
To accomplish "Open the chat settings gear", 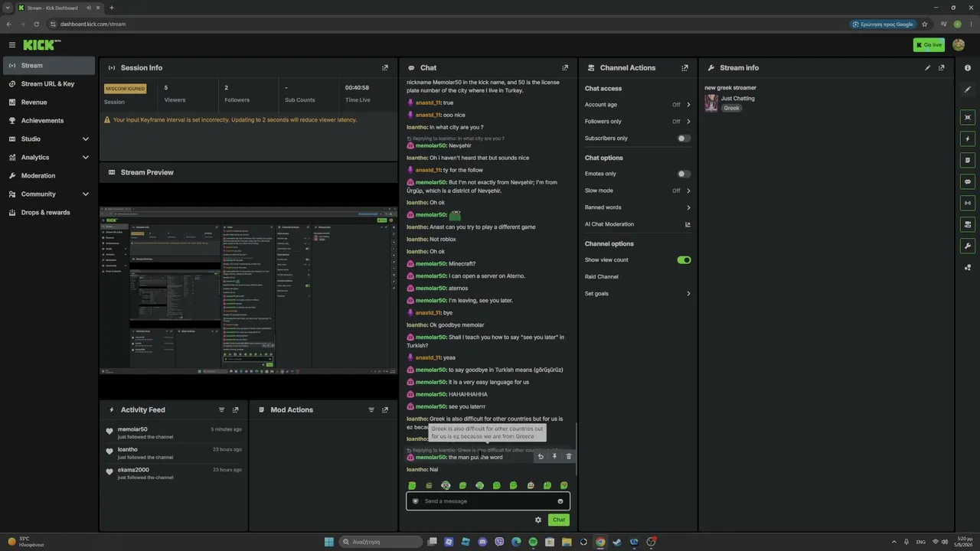I will pyautogui.click(x=538, y=520).
